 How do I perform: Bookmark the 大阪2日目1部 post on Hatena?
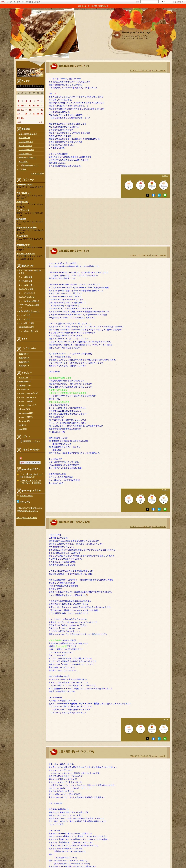(159, 739)
